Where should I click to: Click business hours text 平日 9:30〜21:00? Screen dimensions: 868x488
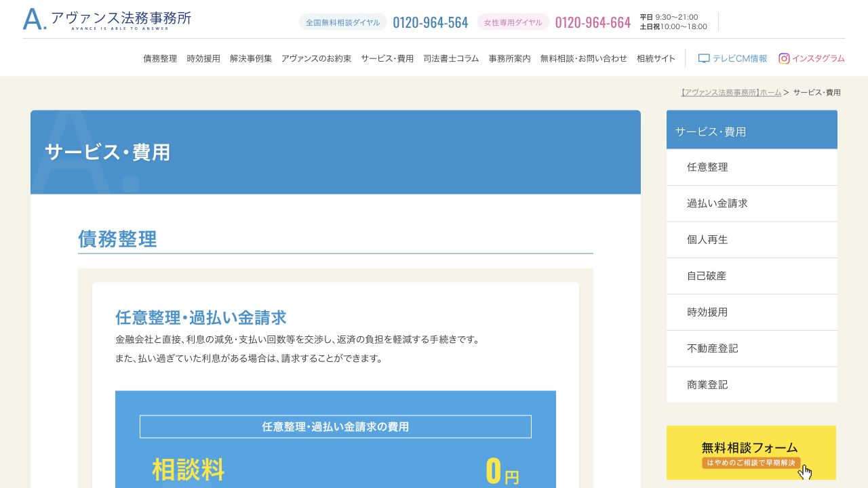tap(669, 17)
